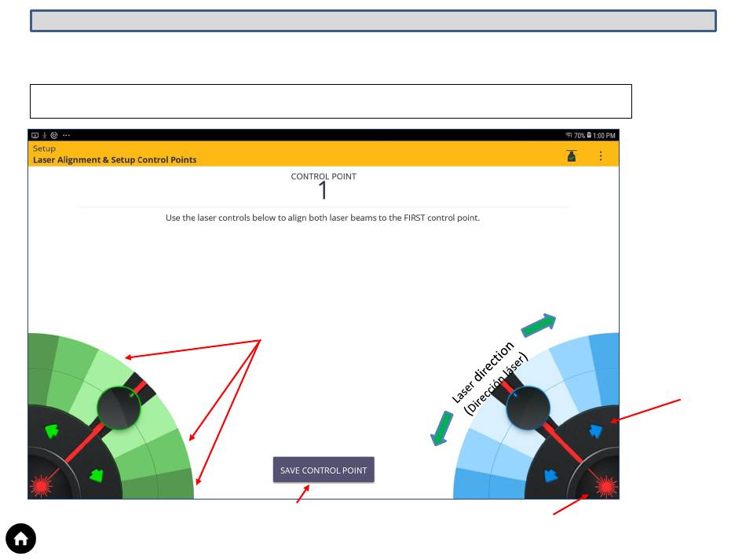Tap the Wi-Fi signal status icon
Image resolution: width=746 pixels, height=560 pixels.
tap(569, 135)
